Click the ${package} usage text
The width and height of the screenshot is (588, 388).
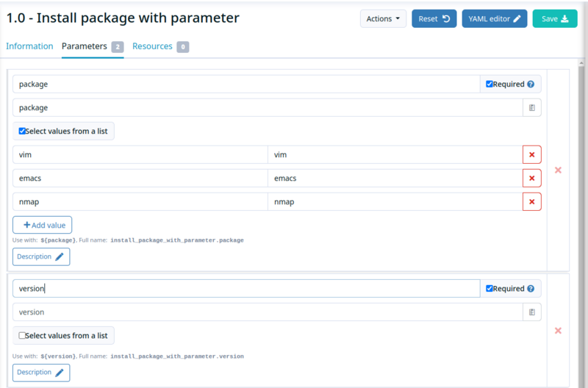point(58,240)
